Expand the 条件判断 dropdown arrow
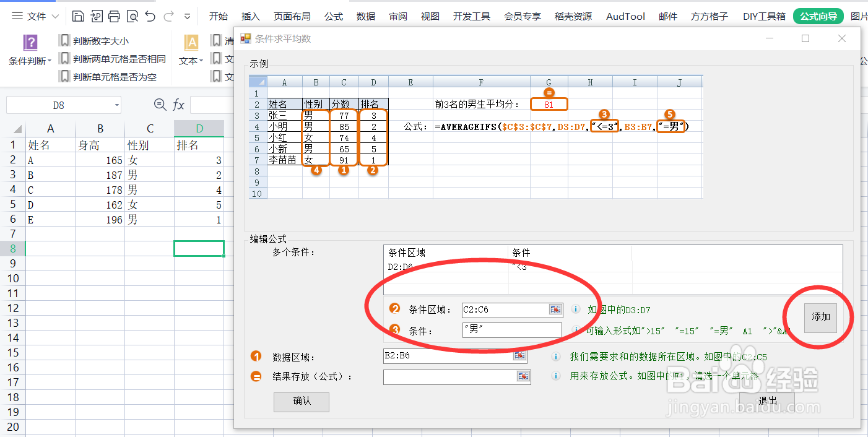 click(50, 60)
